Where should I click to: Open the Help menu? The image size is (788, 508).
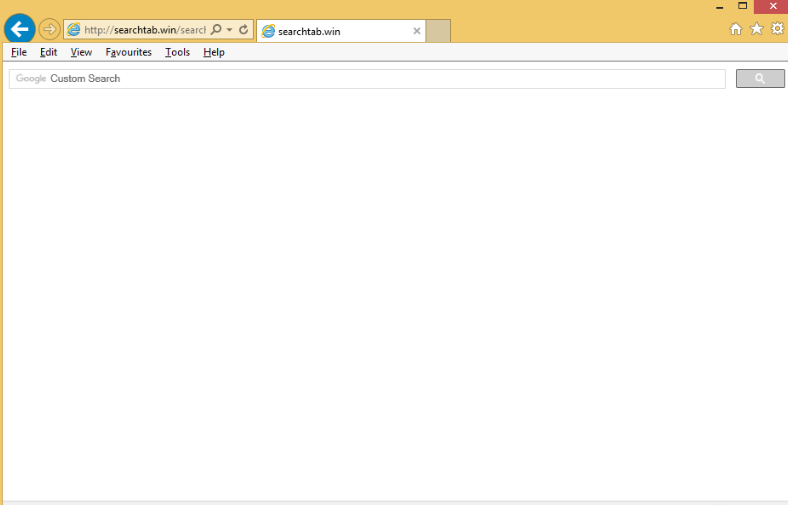click(x=214, y=52)
